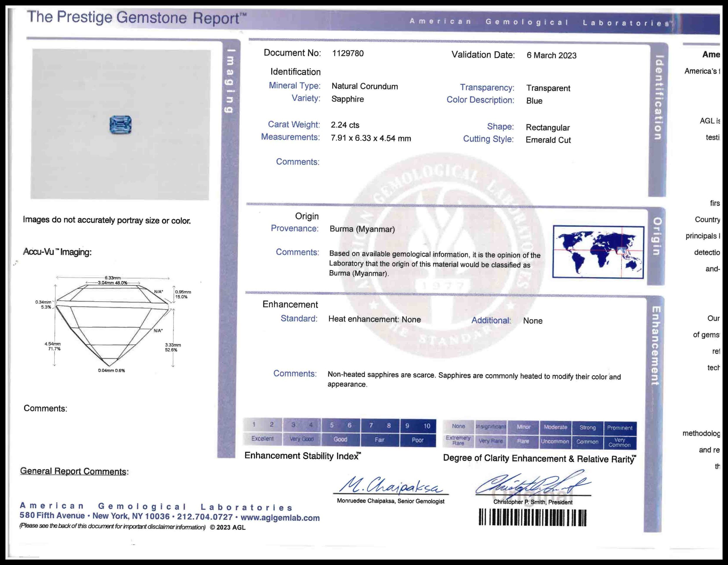Select document number 1129780
Screen dimensions: 728x565
[348, 53]
